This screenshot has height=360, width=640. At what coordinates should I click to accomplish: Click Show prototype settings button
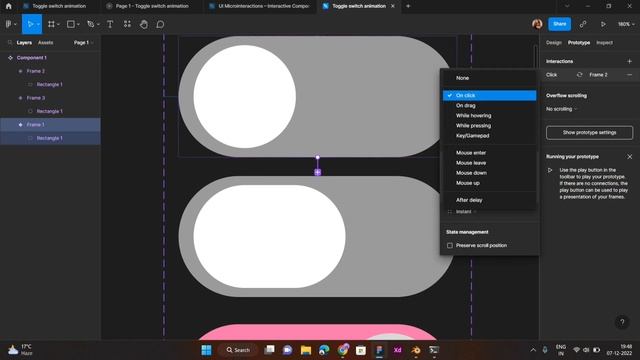pyautogui.click(x=589, y=133)
